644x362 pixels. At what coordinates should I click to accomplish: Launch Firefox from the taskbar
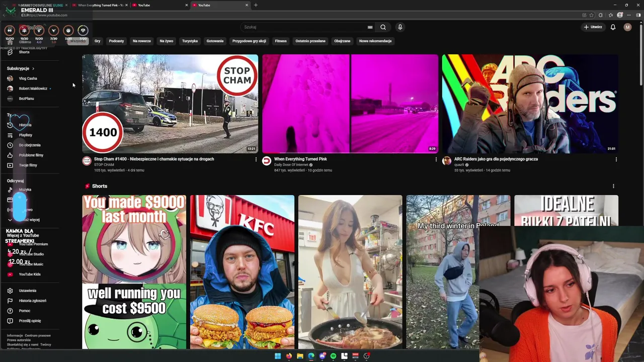click(x=289, y=356)
